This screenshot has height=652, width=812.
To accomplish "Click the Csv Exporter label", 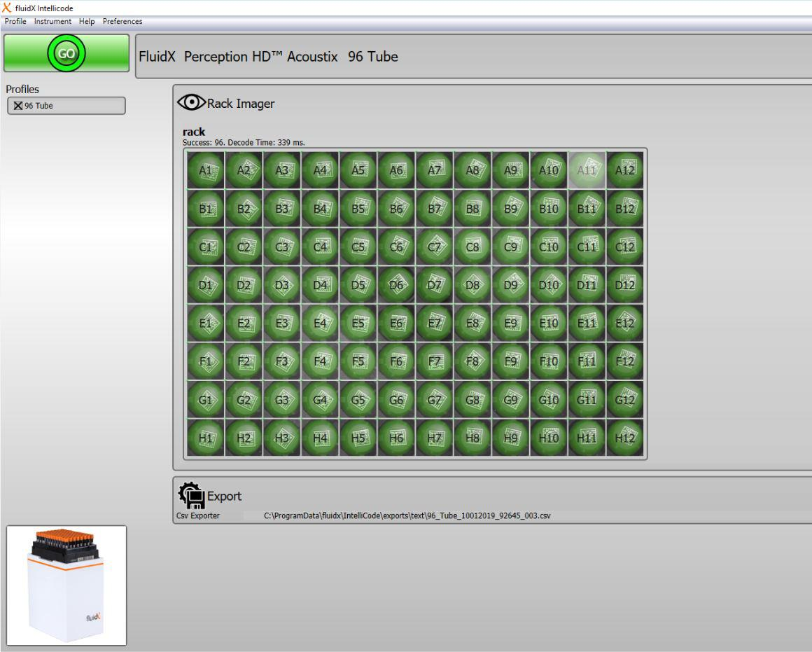I will coord(198,515).
